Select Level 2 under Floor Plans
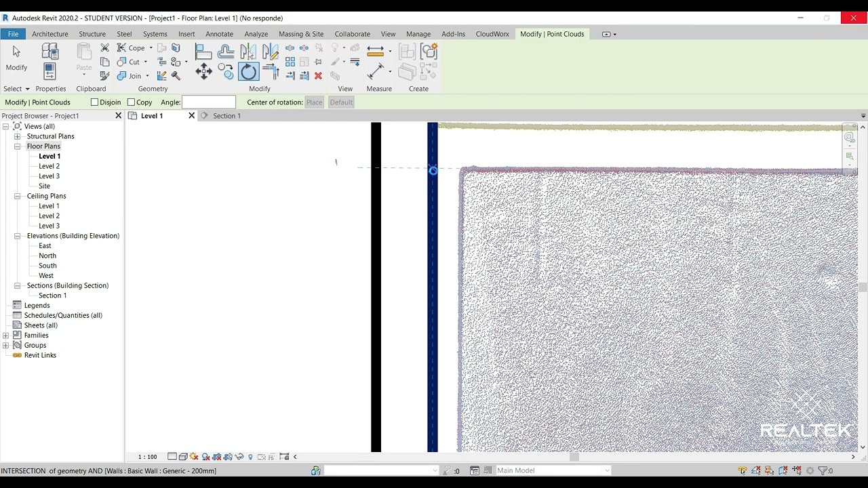This screenshot has height=488, width=868. (49, 166)
